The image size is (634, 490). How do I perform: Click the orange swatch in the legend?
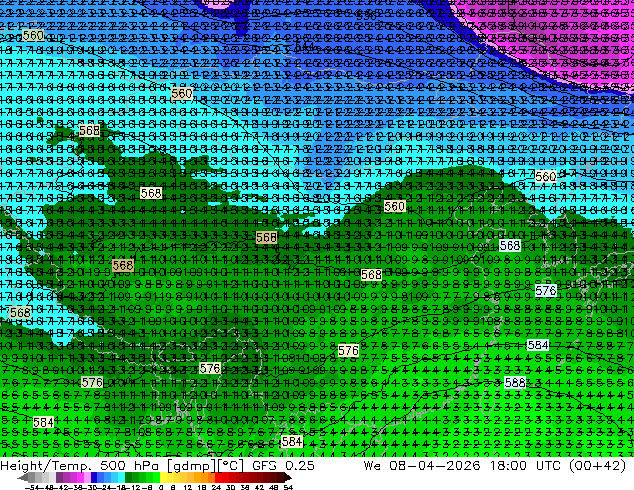(x=204, y=478)
